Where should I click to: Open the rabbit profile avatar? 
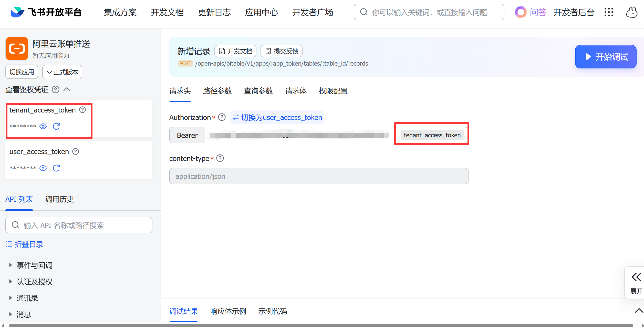[x=632, y=12]
